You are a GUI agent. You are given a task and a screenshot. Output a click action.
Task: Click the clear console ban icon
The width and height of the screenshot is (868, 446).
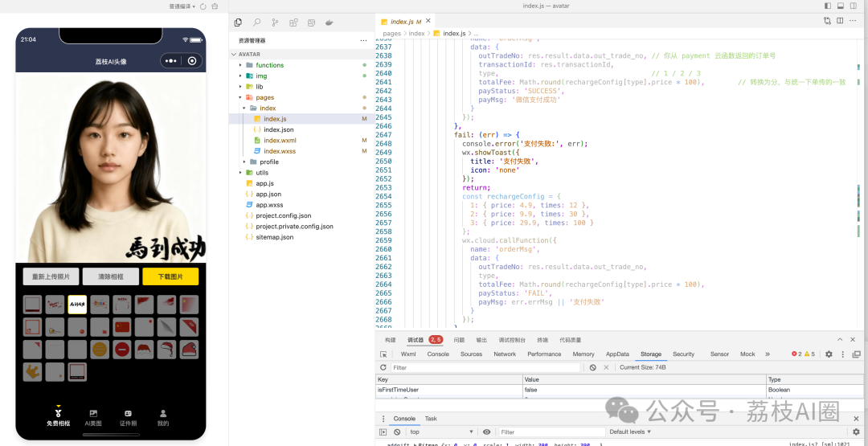pos(397,432)
